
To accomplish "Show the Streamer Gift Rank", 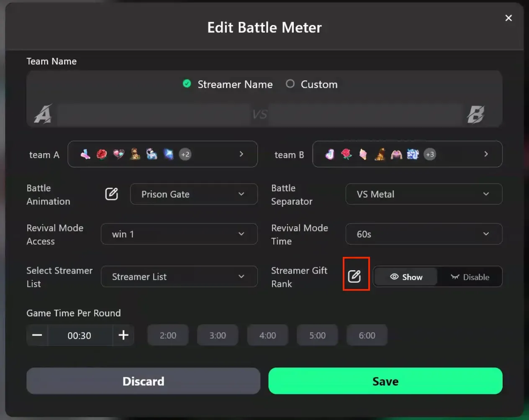I will click(406, 277).
